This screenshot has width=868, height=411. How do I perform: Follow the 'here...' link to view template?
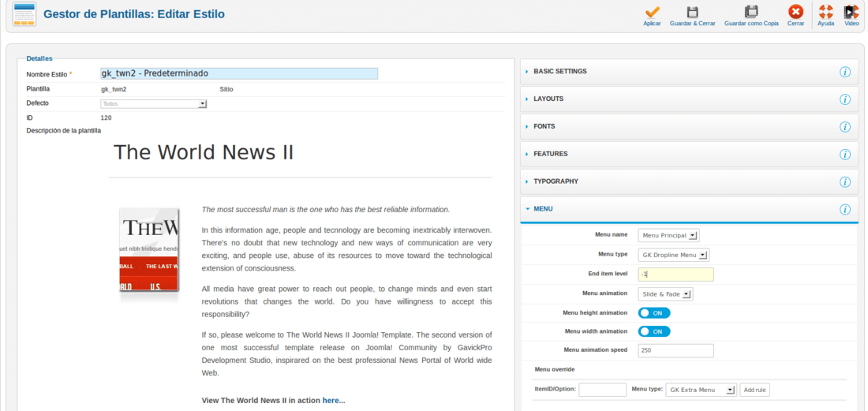[x=334, y=401]
